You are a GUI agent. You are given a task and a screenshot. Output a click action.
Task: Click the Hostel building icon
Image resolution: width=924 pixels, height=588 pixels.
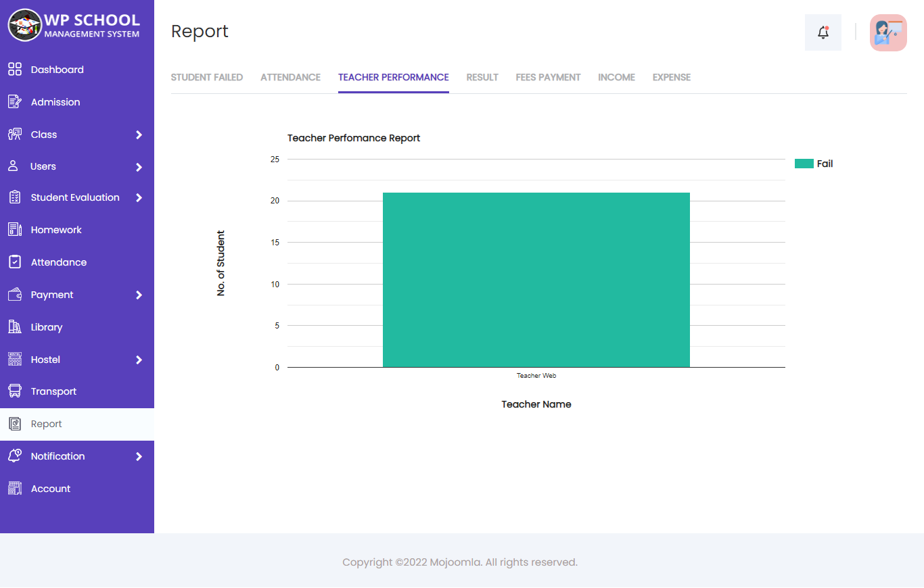coord(15,359)
